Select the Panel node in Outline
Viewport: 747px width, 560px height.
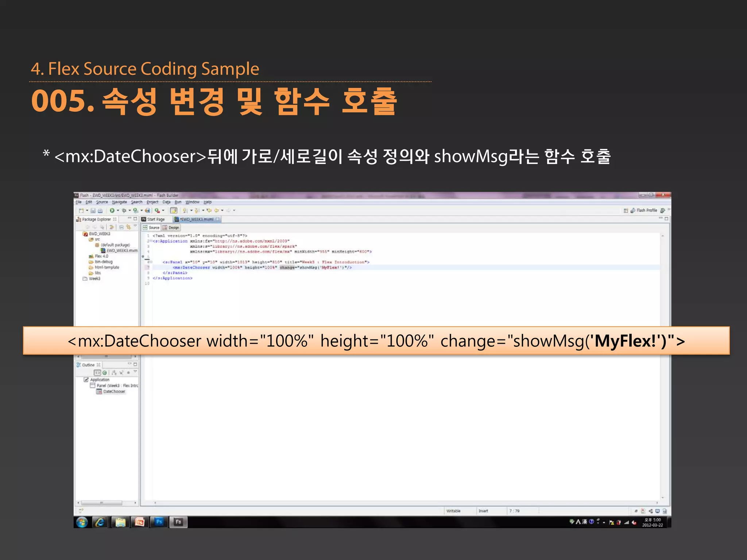pyautogui.click(x=114, y=385)
